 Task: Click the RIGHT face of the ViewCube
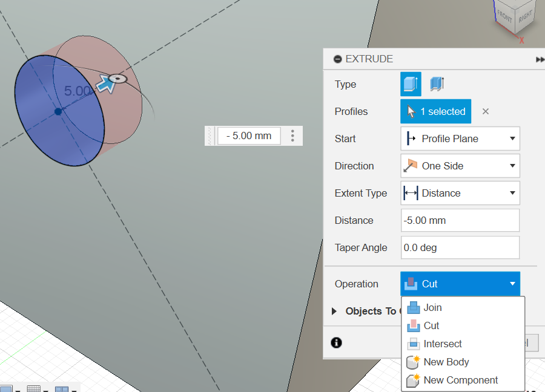click(x=525, y=15)
